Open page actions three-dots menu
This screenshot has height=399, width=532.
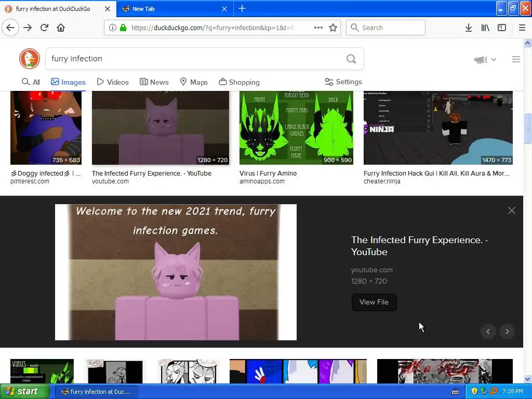[318, 28]
